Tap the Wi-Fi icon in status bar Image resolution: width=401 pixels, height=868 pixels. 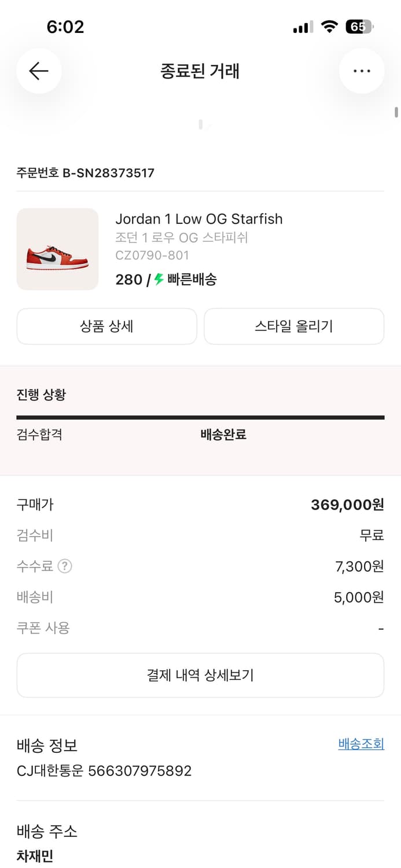point(330,26)
